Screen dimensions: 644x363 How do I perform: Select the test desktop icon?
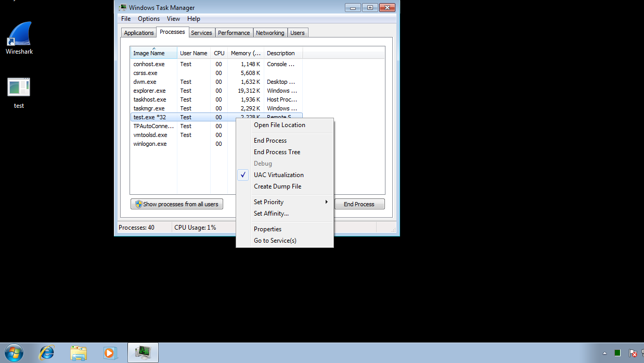point(19,93)
